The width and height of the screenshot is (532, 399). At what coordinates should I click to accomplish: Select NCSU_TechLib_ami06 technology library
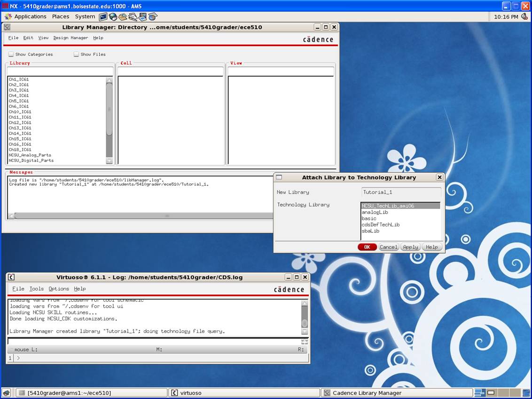tap(388, 206)
